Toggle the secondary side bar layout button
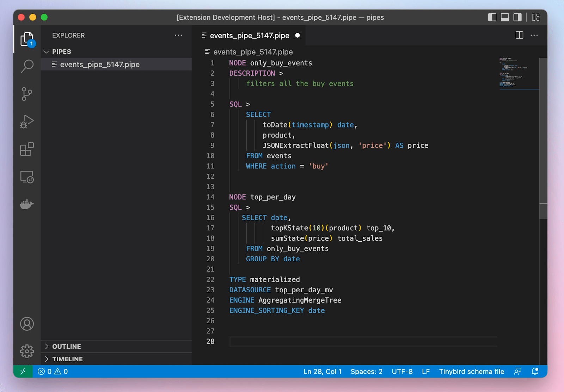This screenshot has height=392, width=564. coord(517,17)
